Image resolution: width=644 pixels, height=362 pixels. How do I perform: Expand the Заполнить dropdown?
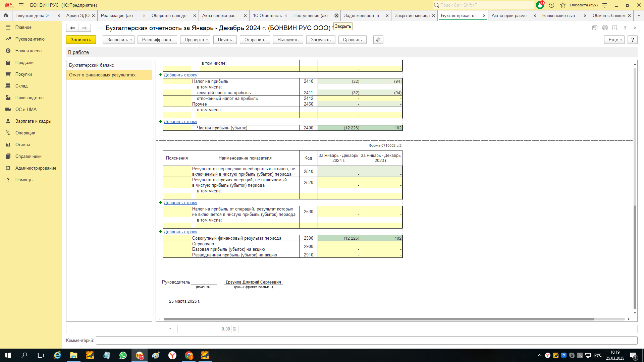pos(118,40)
